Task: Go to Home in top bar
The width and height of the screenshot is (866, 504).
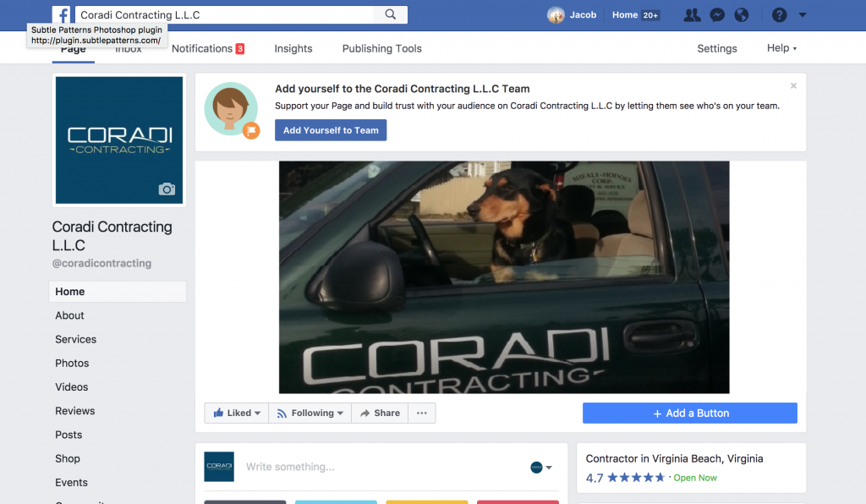Action: coord(625,15)
